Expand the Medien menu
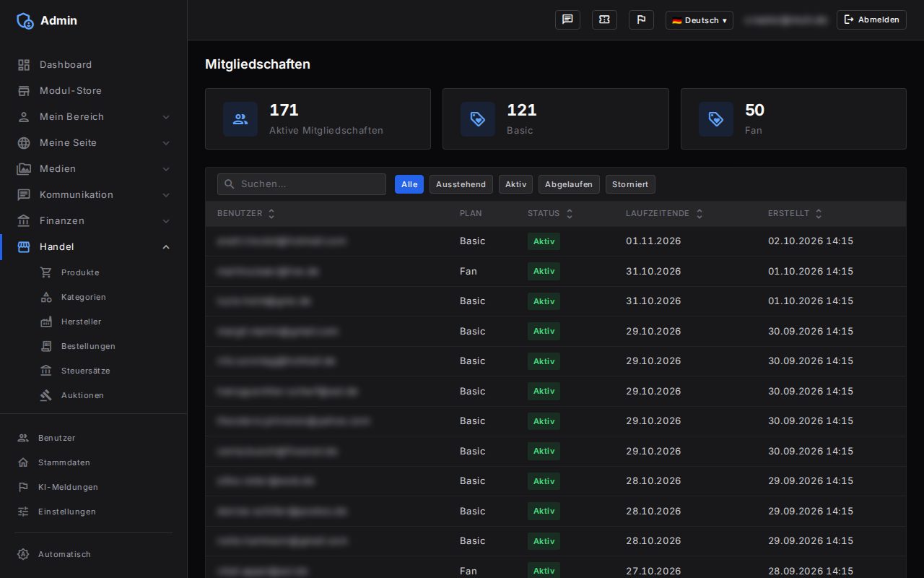Viewport: 924px width, 578px height. [94, 169]
